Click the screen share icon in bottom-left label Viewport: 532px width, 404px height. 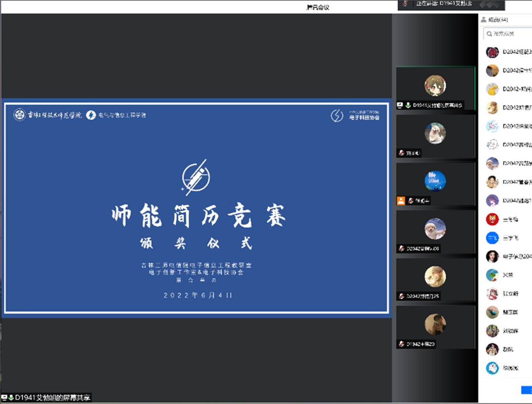click(x=4, y=398)
